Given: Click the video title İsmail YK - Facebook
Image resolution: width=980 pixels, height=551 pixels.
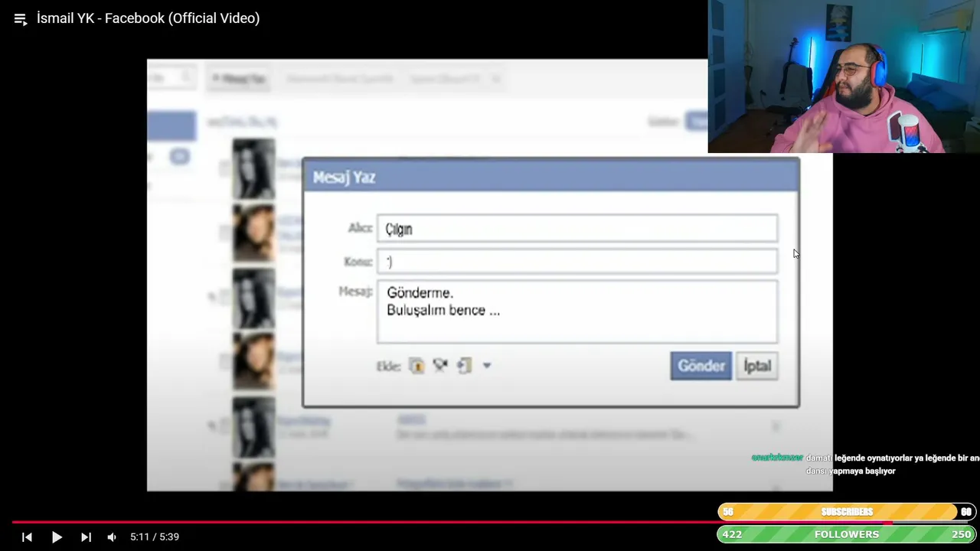Looking at the screenshot, I should 149,18.
